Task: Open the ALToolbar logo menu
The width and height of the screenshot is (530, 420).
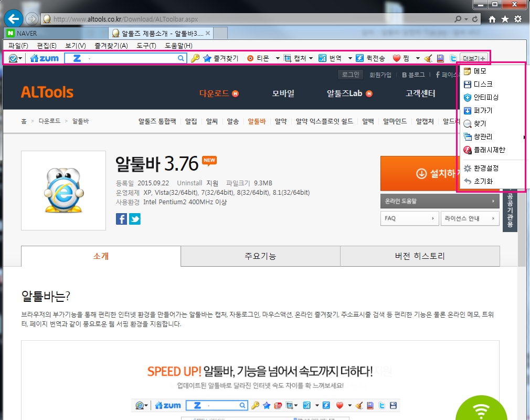Action: (15, 58)
